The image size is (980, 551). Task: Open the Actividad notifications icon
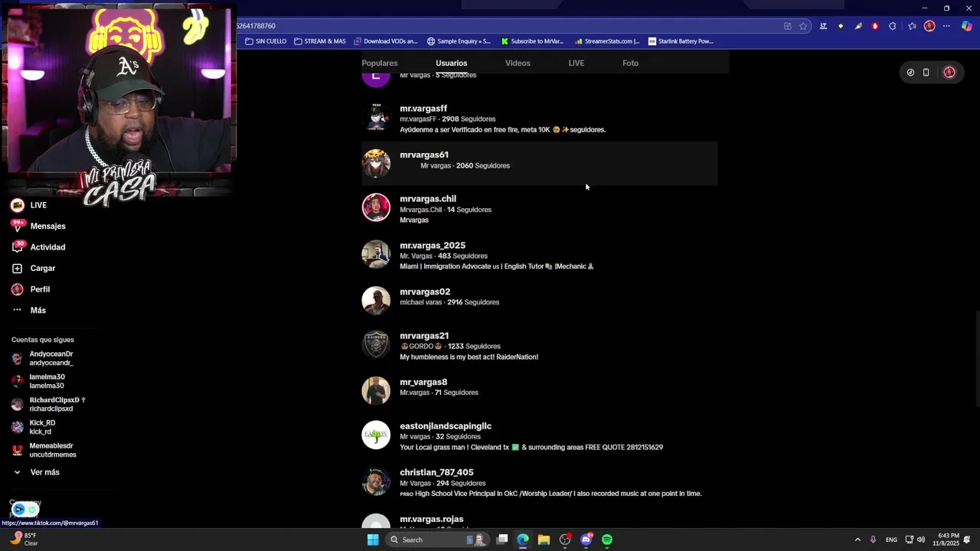point(17,247)
